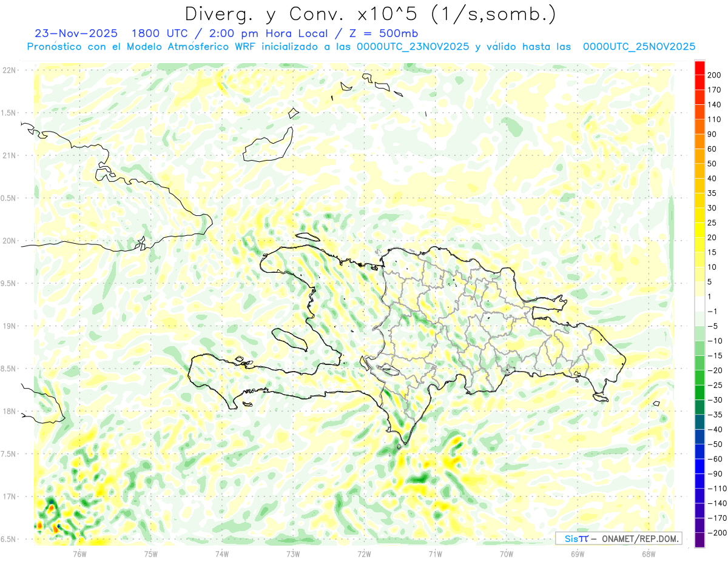Click the colorbar value '-20'

715,370
